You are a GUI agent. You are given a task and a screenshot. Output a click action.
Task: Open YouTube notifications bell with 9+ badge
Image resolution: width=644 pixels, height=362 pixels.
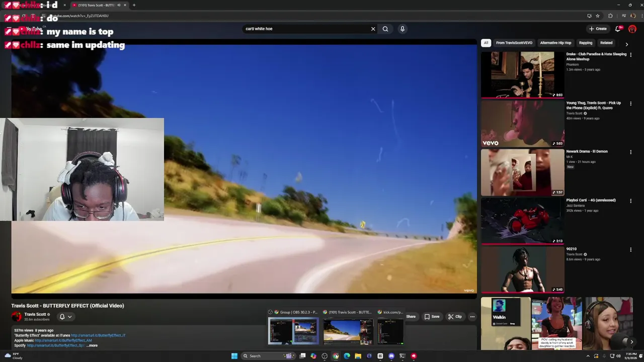tap(618, 29)
